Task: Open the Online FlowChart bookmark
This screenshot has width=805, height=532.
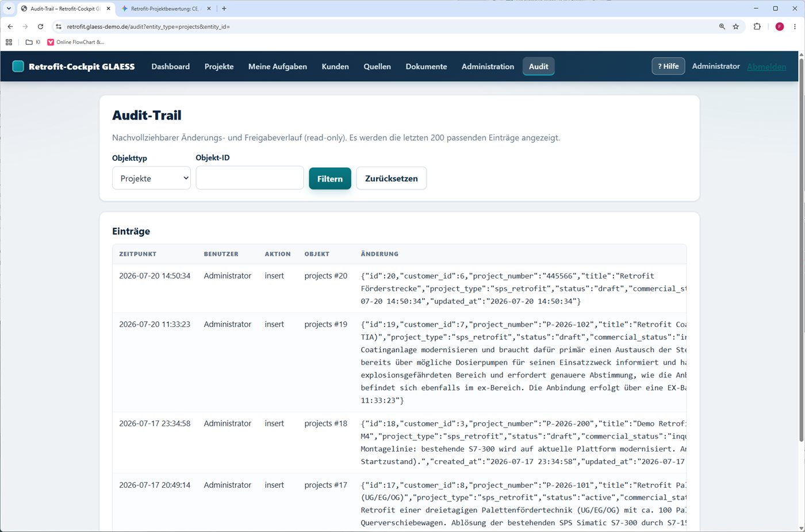Action: click(76, 42)
